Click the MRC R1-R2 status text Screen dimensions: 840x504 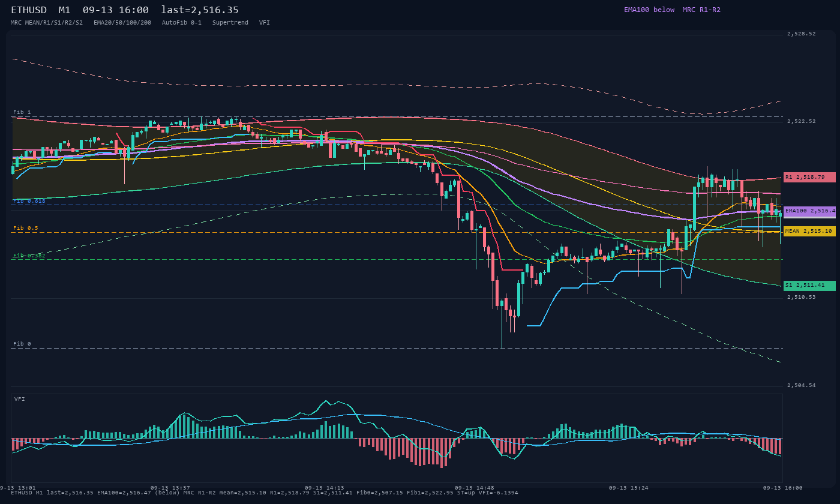pos(701,10)
